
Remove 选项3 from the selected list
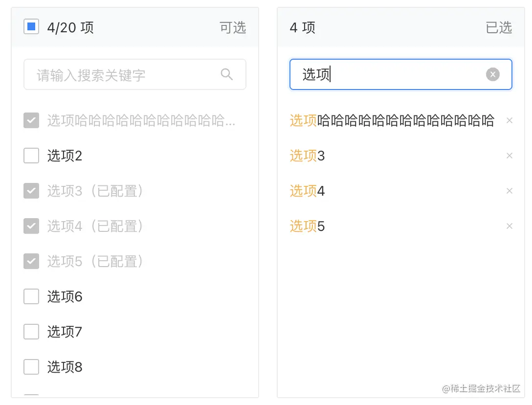510,156
